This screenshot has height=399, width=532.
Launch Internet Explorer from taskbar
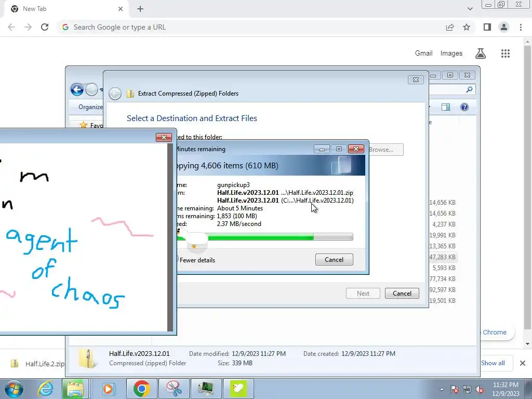(x=45, y=389)
